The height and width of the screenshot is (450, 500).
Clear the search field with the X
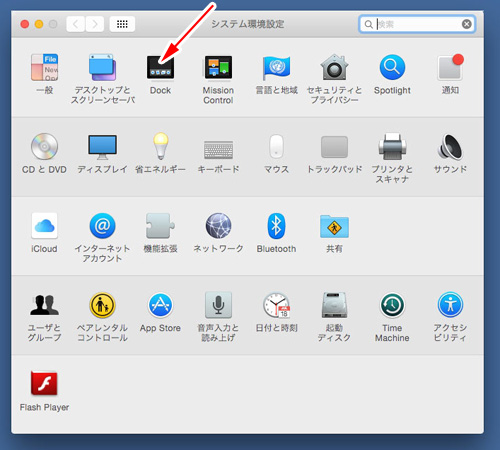point(467,24)
